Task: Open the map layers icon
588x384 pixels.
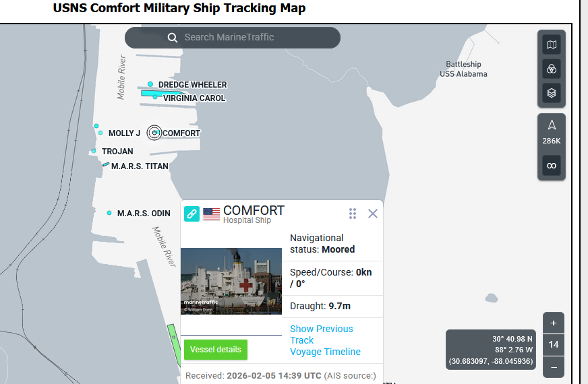Action: pos(552,93)
